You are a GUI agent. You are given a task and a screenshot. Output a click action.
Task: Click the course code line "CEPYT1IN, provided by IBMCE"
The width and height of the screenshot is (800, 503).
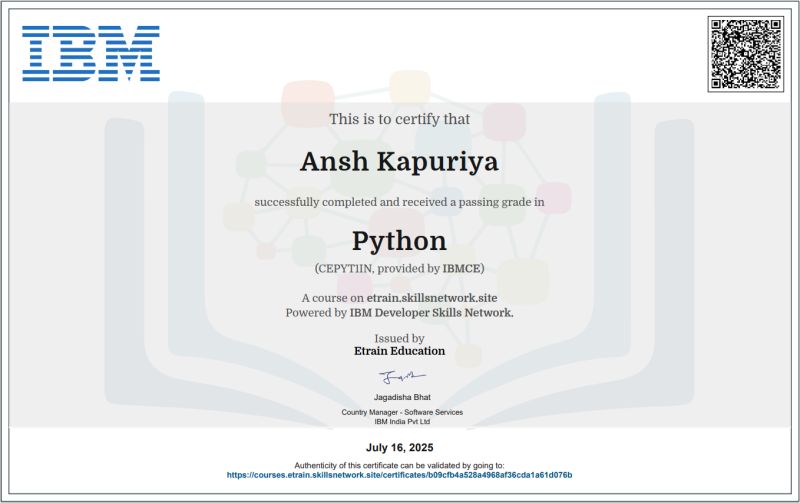(x=399, y=268)
